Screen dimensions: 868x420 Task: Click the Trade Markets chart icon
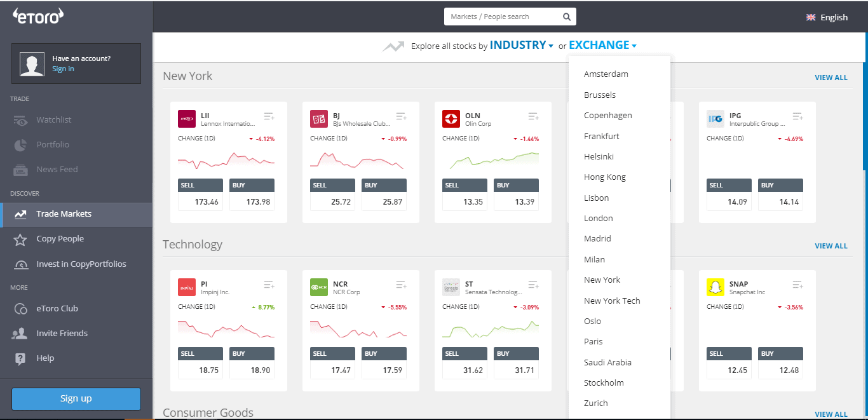click(x=20, y=214)
